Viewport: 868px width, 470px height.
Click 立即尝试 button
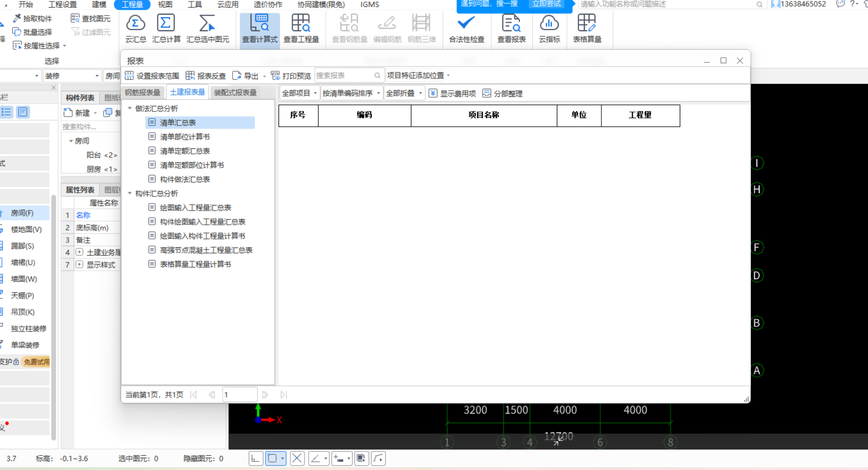[547, 4]
